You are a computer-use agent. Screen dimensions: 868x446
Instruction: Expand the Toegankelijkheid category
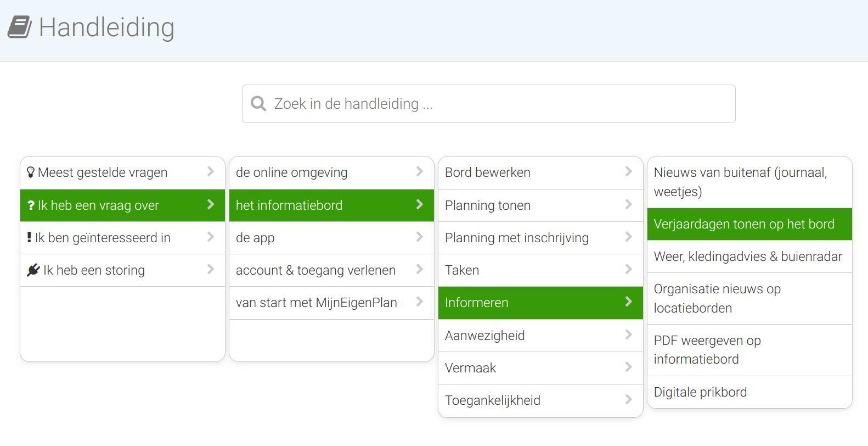(x=540, y=400)
